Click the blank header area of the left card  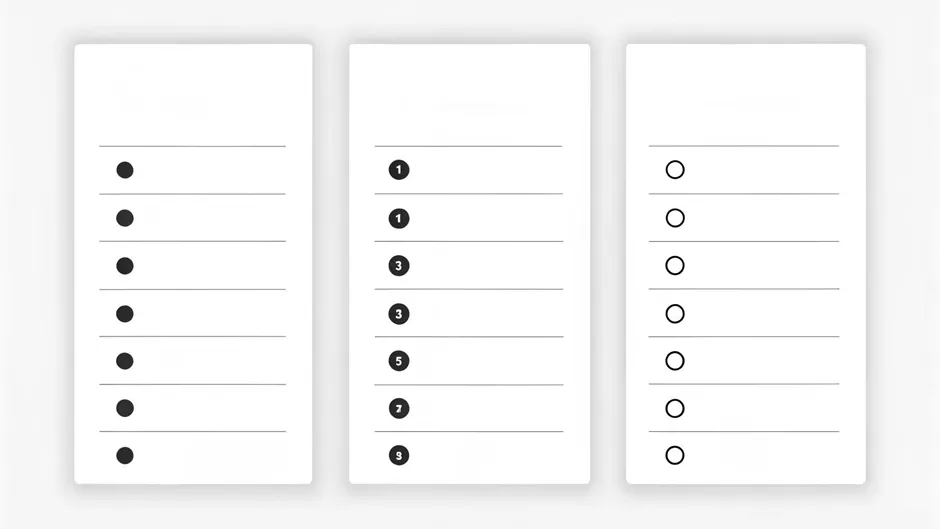point(193,97)
